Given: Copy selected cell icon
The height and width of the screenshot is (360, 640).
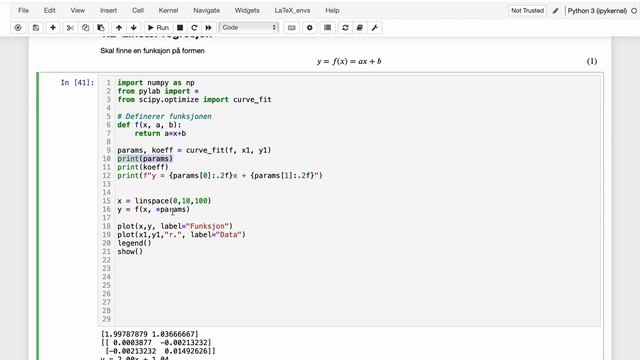Looking at the screenshot, I should tap(85, 27).
